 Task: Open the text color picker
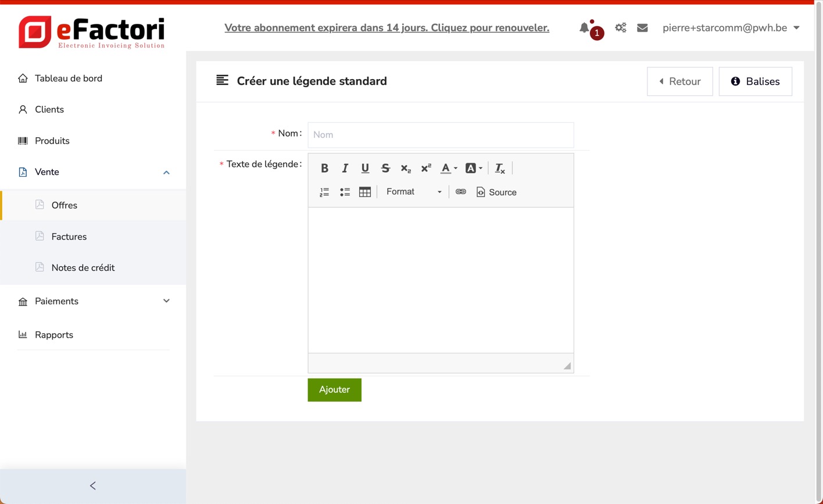coord(448,169)
